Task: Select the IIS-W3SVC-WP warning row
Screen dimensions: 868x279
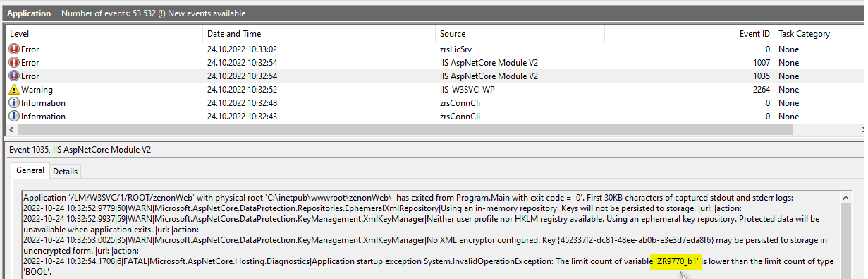Action: click(435, 90)
